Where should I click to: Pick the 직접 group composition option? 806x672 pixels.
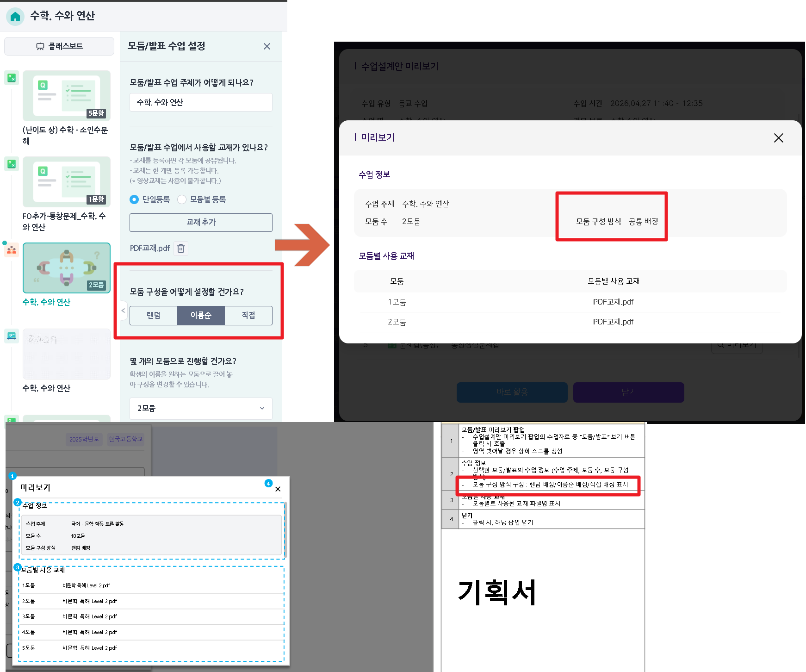pos(248,316)
